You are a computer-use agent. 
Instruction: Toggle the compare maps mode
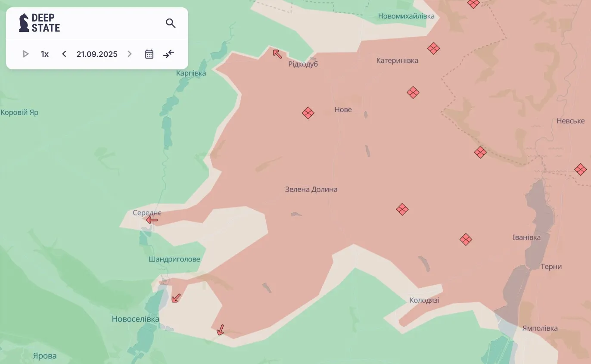pos(169,54)
